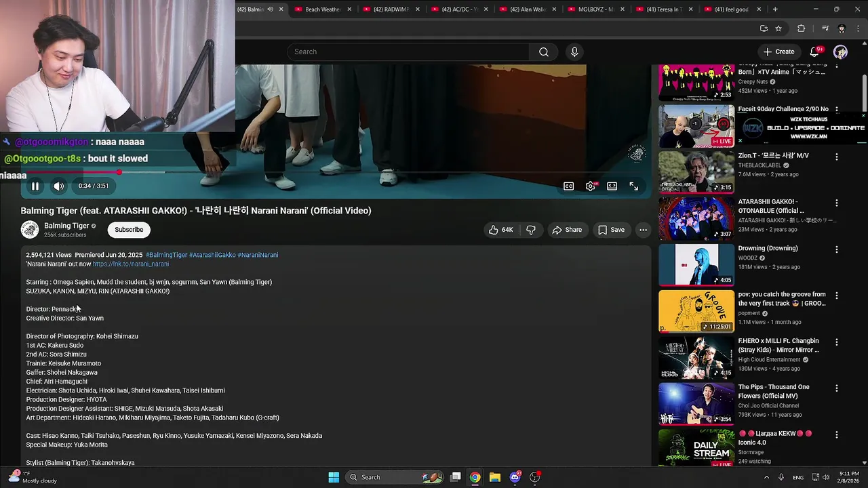868x488 pixels.
Task: Subscribe to Balming Tiger channel
Action: tap(129, 230)
